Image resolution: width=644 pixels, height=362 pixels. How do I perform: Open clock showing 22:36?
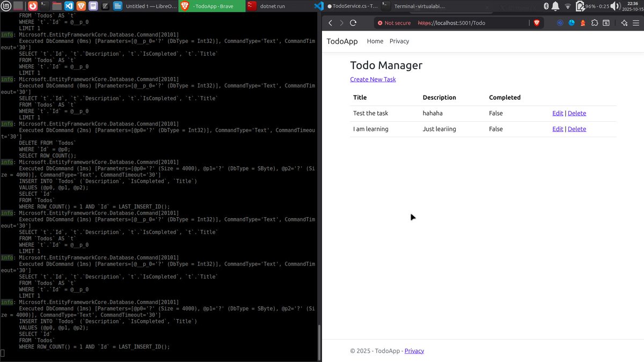632,6
